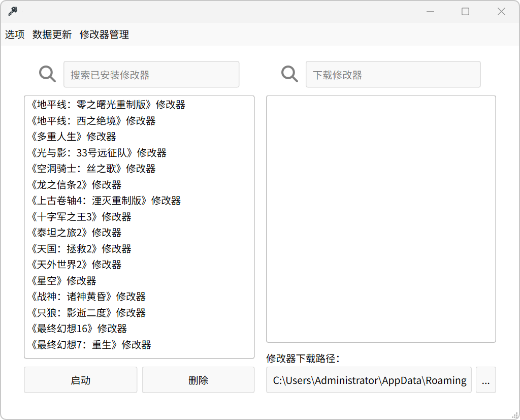This screenshot has height=420, width=520.
Task: Click the download trainer search magnifier icon
Action: point(289,74)
